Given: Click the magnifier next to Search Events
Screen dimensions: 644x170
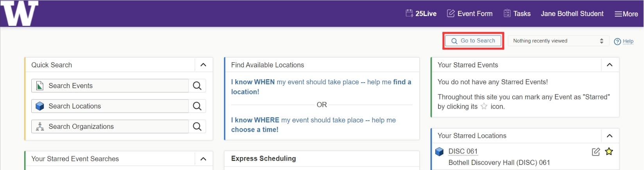Looking at the screenshot, I should [197, 86].
